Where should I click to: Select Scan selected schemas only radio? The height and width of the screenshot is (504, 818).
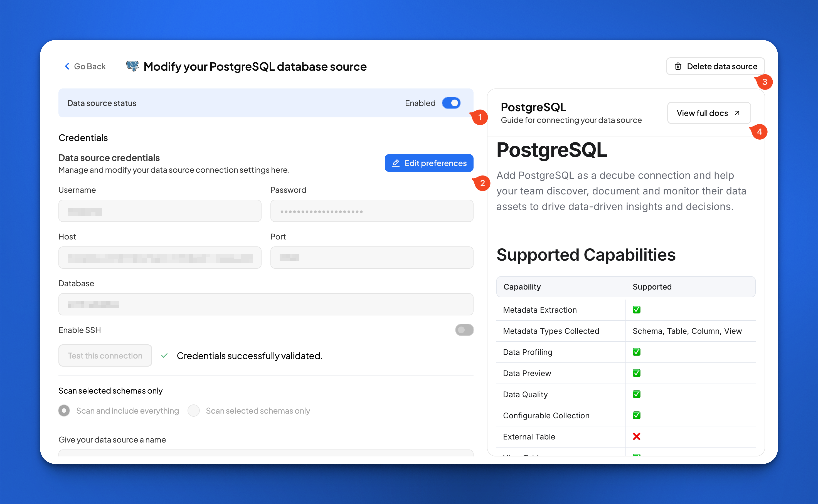[194, 411]
